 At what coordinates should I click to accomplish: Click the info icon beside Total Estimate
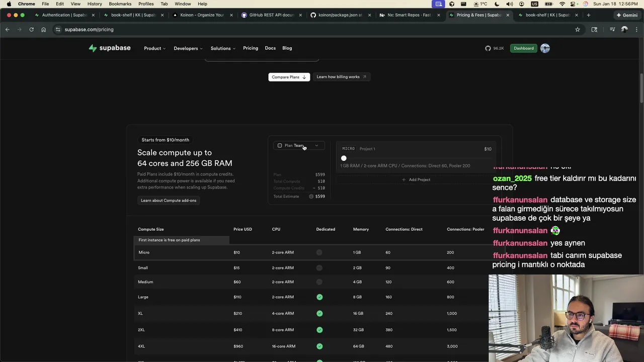click(x=311, y=197)
